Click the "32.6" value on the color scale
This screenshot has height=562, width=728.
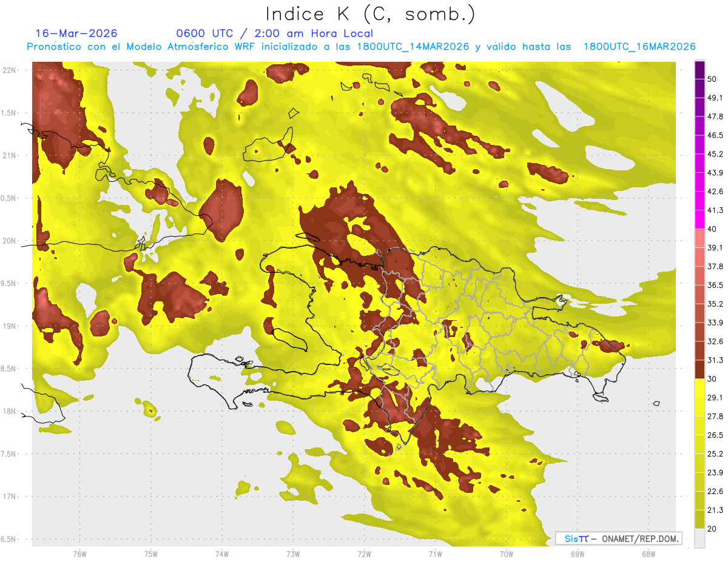coord(715,341)
